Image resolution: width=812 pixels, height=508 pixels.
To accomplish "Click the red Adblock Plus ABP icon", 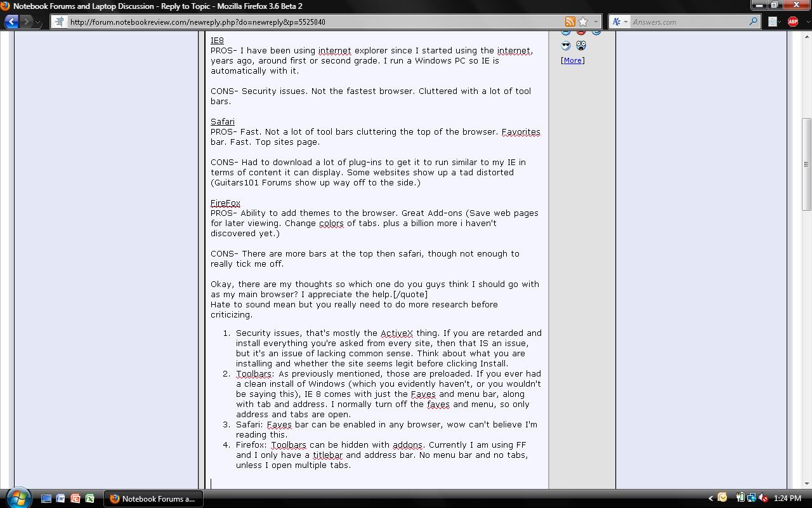I will [x=792, y=22].
